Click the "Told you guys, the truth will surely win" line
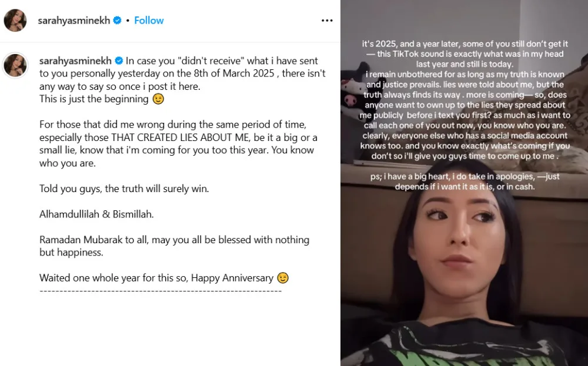The image size is (588, 366). tap(124, 189)
